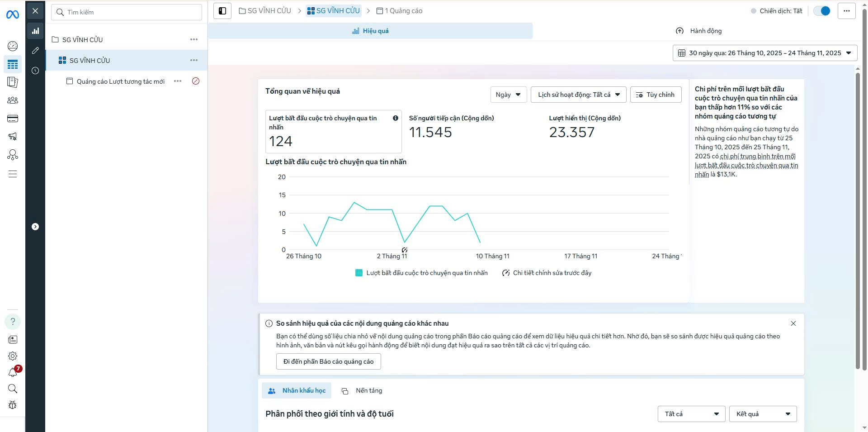This screenshot has width=868, height=432.
Task: Open the clock history icon in side panel
Action: 35,71
